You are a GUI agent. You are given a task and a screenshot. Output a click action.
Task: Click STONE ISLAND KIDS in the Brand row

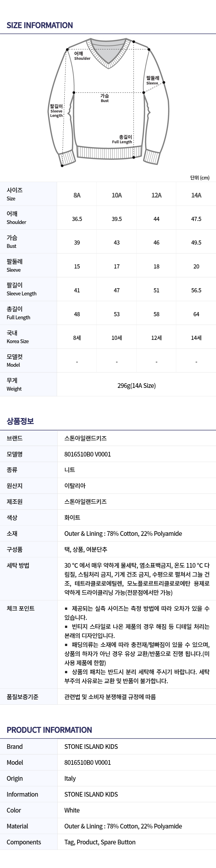(91, 746)
